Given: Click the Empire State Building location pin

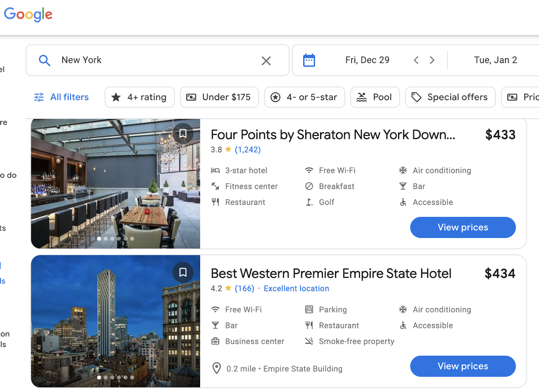Looking at the screenshot, I should pos(217,368).
